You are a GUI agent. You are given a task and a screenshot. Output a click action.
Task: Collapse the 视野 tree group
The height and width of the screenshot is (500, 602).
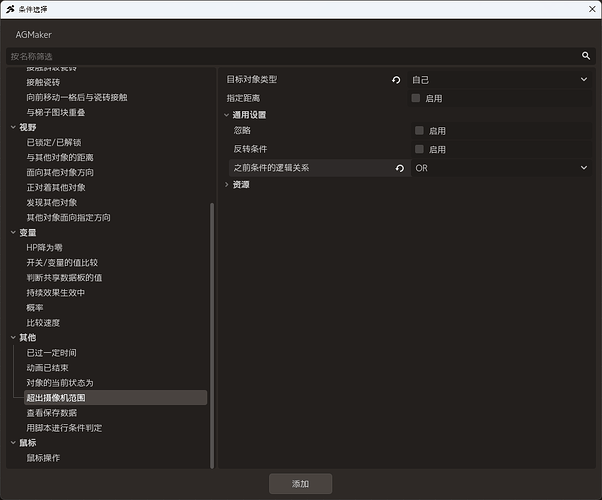point(13,127)
